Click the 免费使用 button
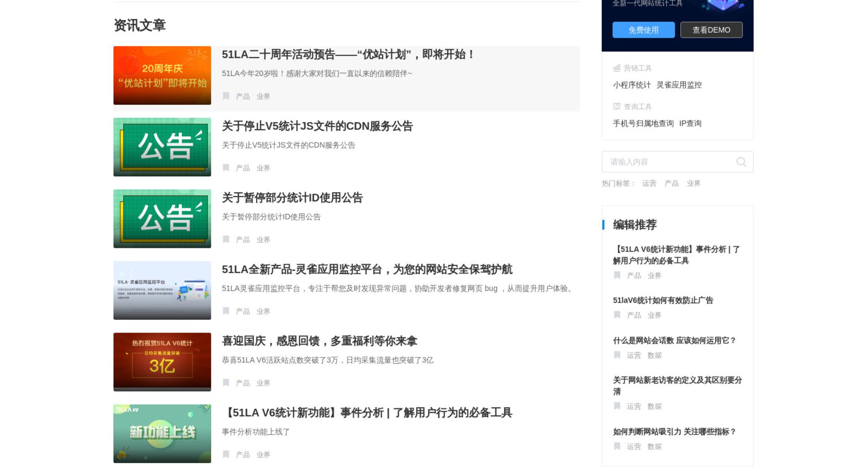The height and width of the screenshot is (475, 868). pyautogui.click(x=643, y=30)
